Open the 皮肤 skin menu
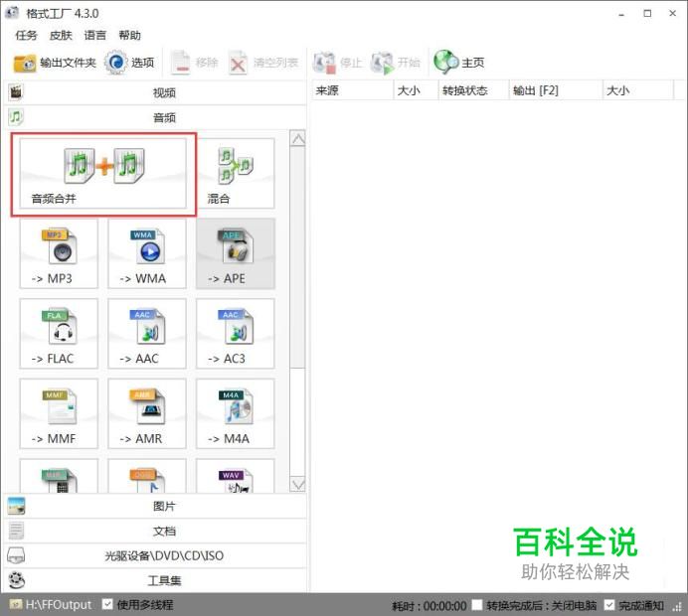Image resolution: width=688 pixels, height=616 pixels. [x=61, y=35]
